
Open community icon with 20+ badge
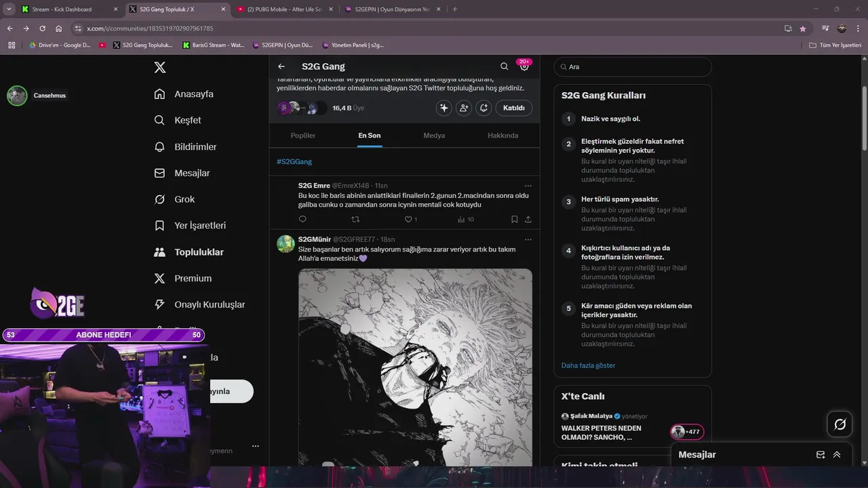[x=524, y=66]
